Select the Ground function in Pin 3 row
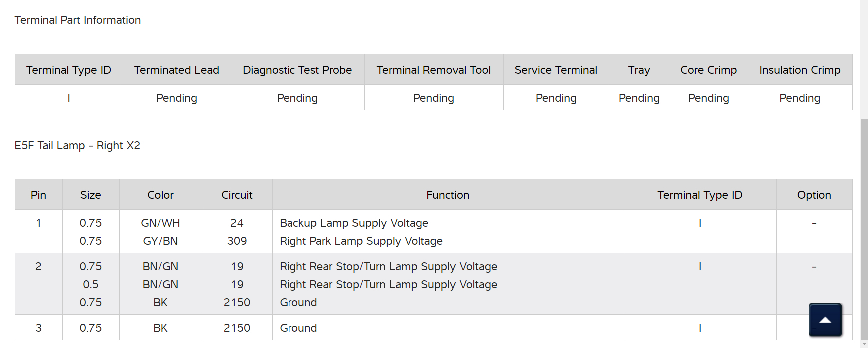 (298, 328)
